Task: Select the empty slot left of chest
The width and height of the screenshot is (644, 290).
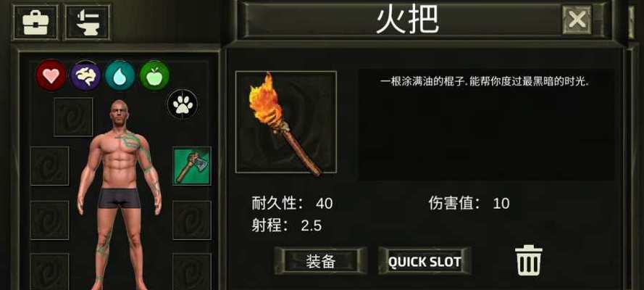Action: coord(50,166)
